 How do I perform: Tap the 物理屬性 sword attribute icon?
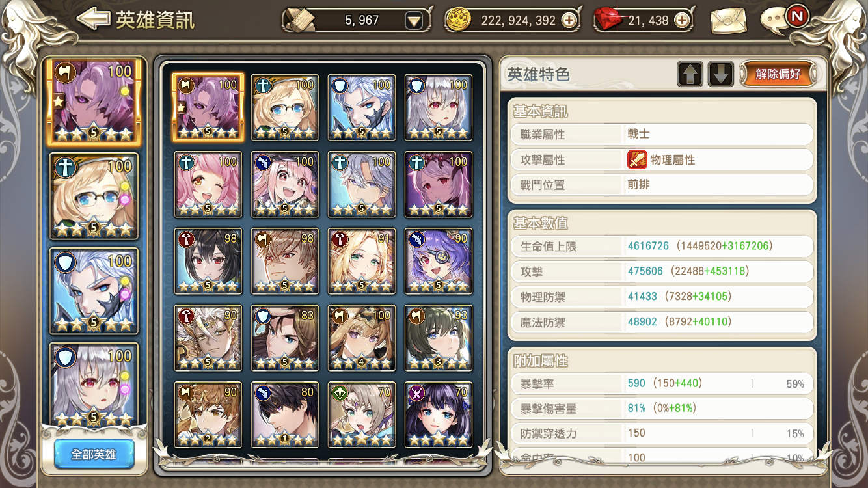tap(637, 159)
